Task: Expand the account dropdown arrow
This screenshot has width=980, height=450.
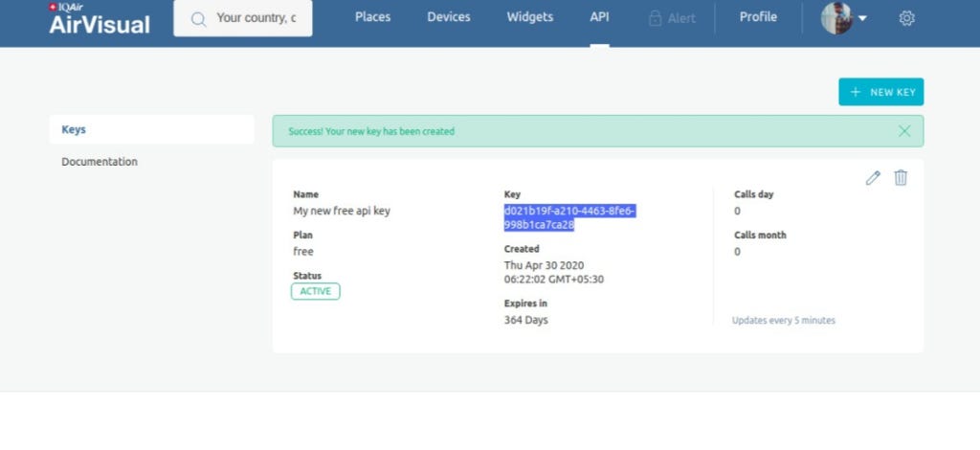Action: tap(862, 19)
